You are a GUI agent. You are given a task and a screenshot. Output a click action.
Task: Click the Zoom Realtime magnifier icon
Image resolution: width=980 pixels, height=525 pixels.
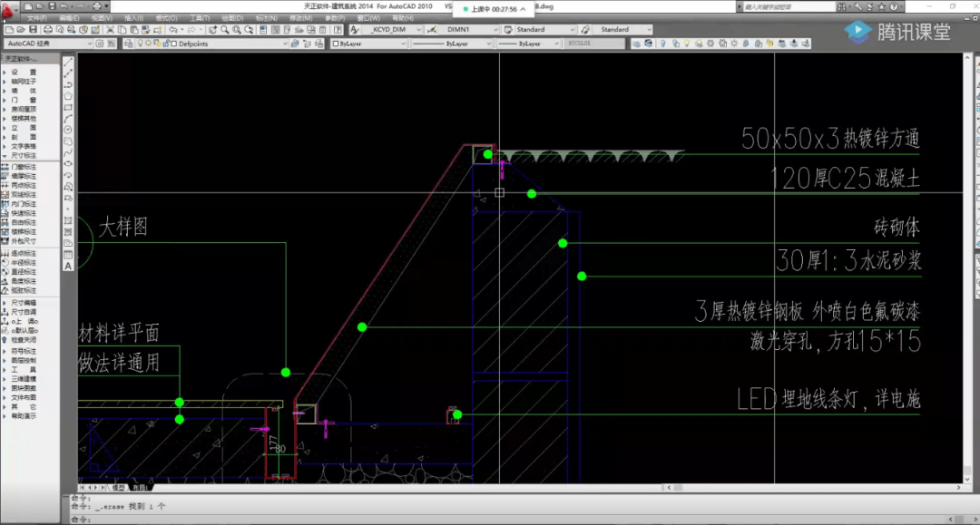coord(225,29)
